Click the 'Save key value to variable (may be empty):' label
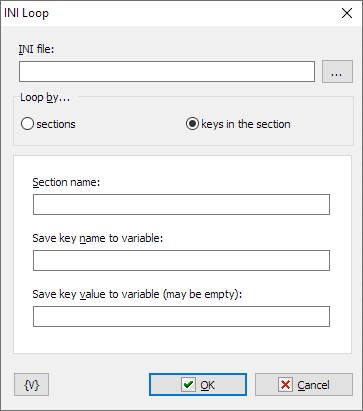 point(137,295)
